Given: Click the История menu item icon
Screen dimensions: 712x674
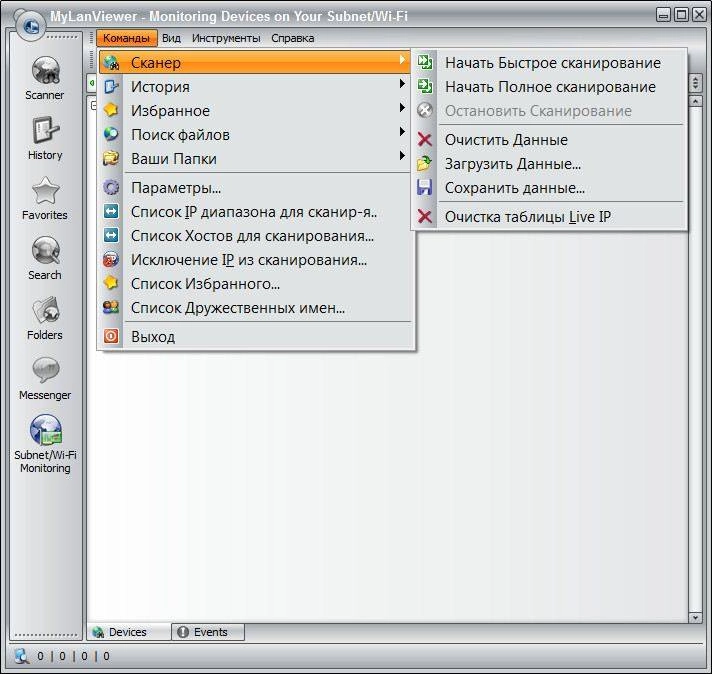Looking at the screenshot, I should [x=111, y=86].
